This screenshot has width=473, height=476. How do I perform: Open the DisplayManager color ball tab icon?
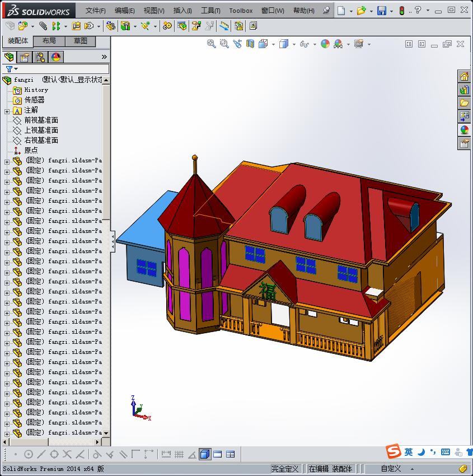click(x=56, y=57)
